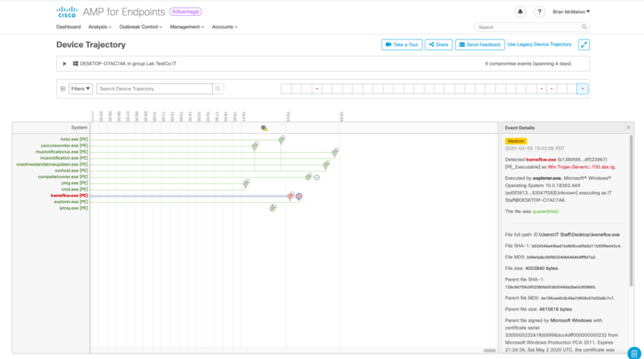Click the Cisco logo

(67, 11)
